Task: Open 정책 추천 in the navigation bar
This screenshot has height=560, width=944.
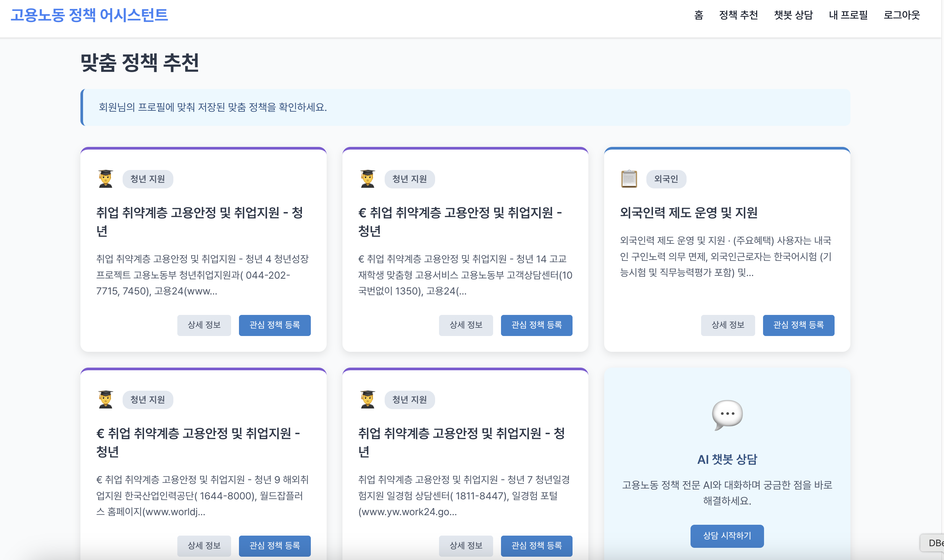Action: (x=738, y=15)
